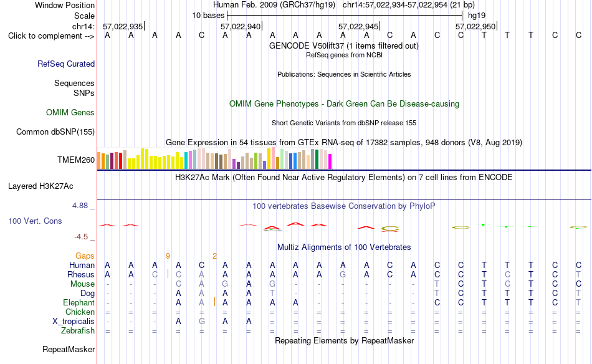Open the OMIM Genes track label
This screenshot has height=364, width=592.
(x=70, y=113)
